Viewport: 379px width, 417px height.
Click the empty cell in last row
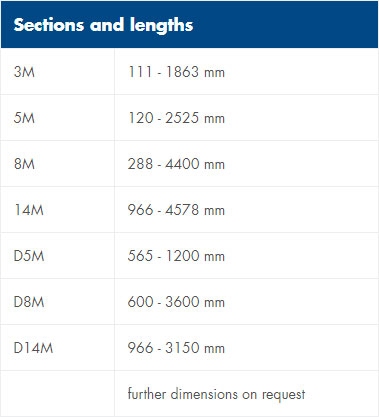58,394
